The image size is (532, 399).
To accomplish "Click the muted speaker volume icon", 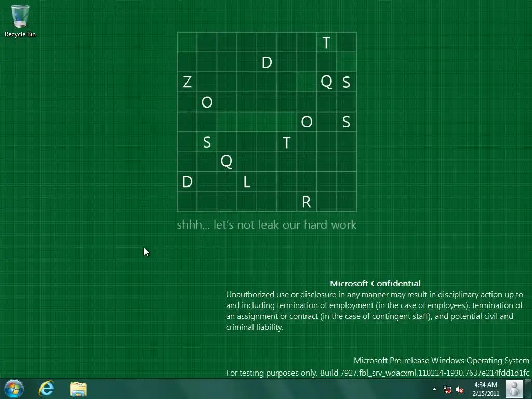I will [x=460, y=390].
